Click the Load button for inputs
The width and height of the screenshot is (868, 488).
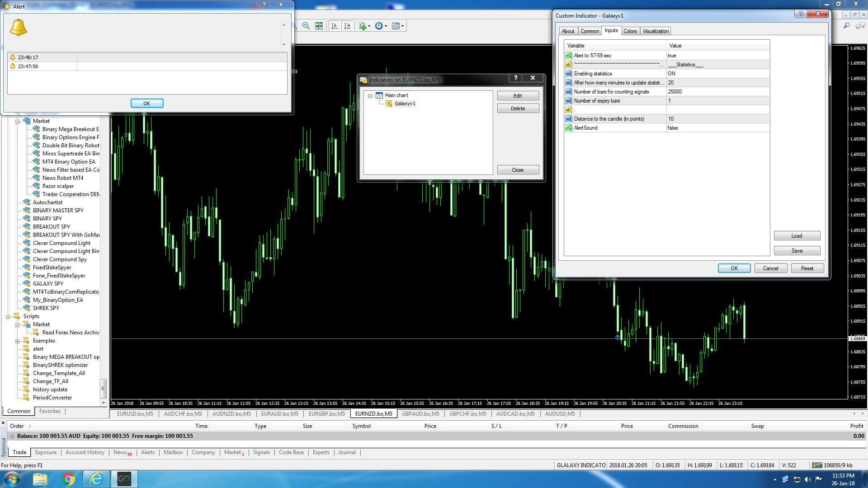coord(797,236)
